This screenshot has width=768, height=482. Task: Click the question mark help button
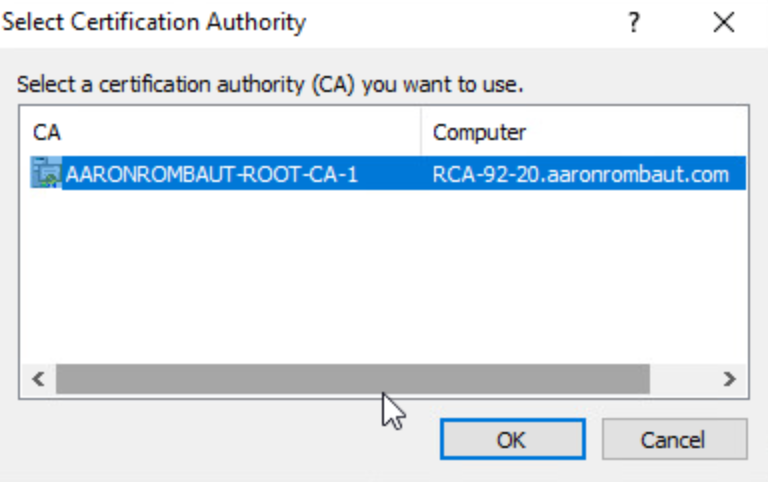(633, 23)
